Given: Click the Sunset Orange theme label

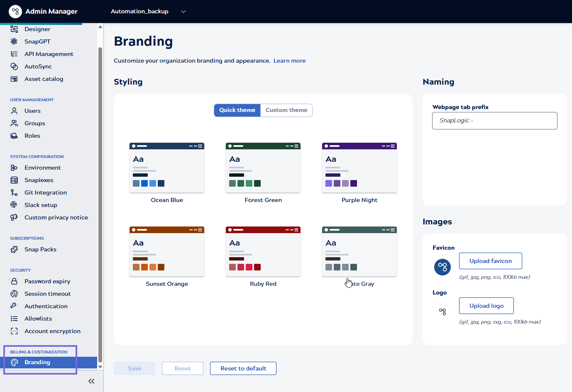Looking at the screenshot, I should click(x=167, y=284).
